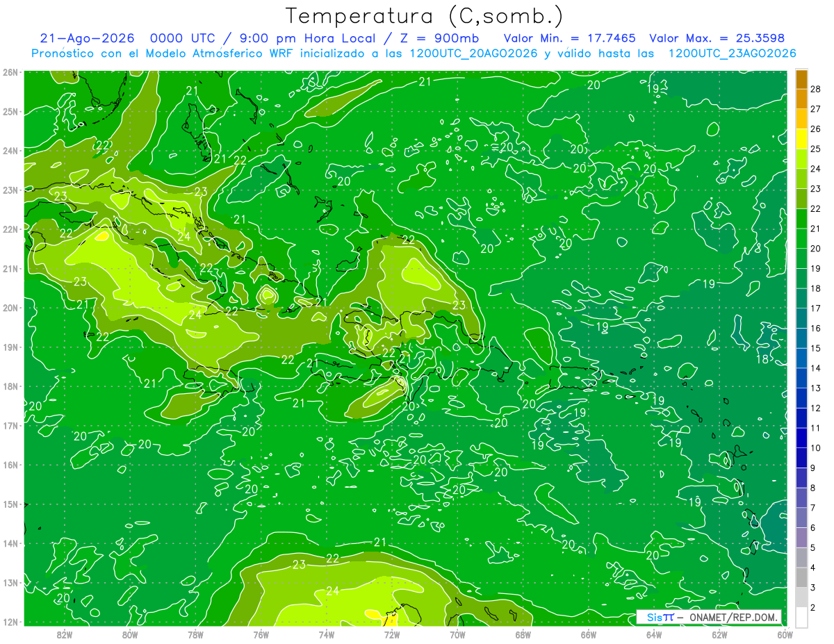Click the '16N' latitude axis label
834x644 pixels.
(10, 465)
